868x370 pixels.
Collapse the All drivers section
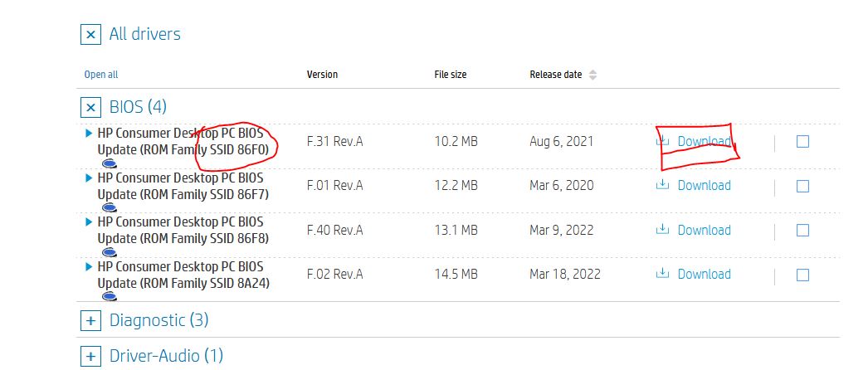coord(90,35)
